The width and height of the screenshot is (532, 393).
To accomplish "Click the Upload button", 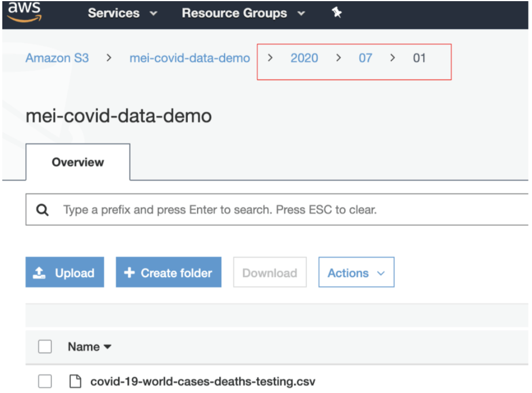I will pyautogui.click(x=65, y=272).
